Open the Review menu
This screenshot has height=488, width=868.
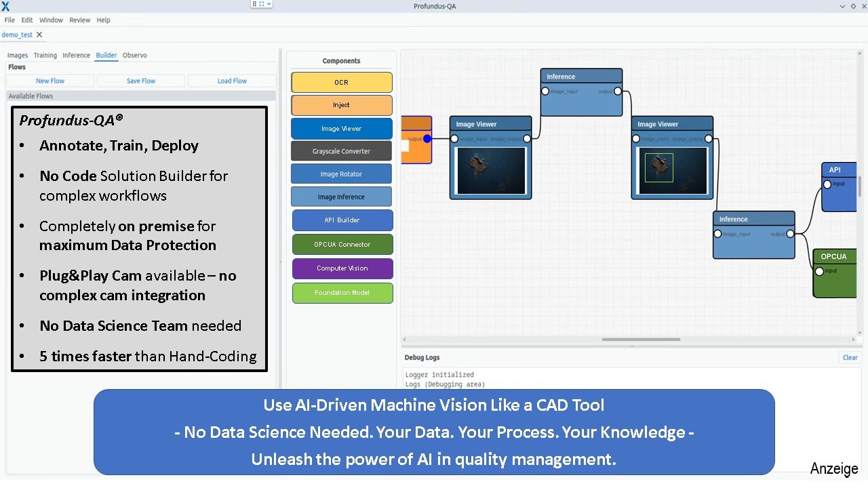coord(79,20)
